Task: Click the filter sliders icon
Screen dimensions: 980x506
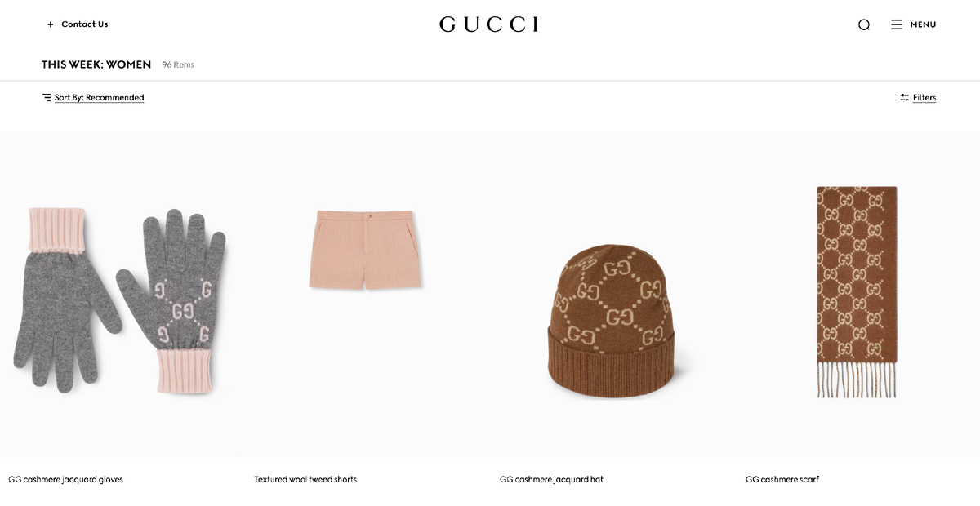Action: tap(904, 97)
